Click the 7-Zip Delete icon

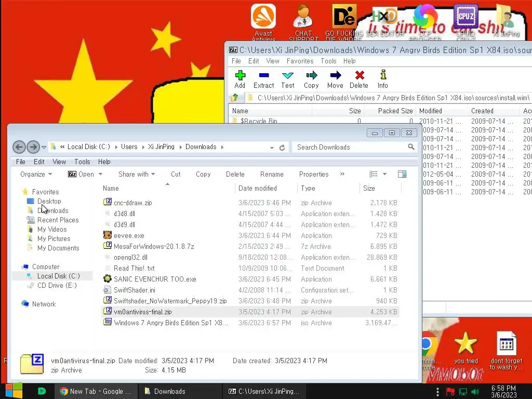tap(360, 75)
